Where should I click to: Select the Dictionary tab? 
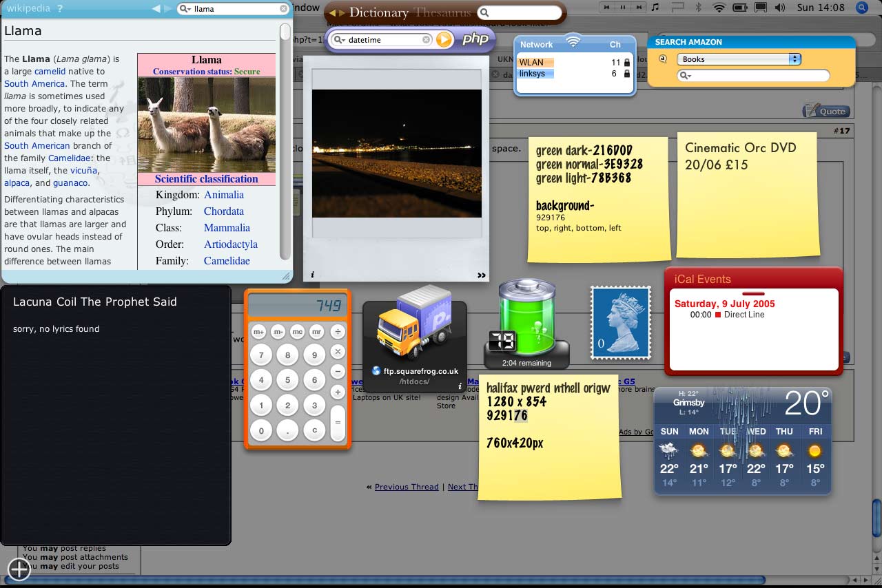(379, 12)
